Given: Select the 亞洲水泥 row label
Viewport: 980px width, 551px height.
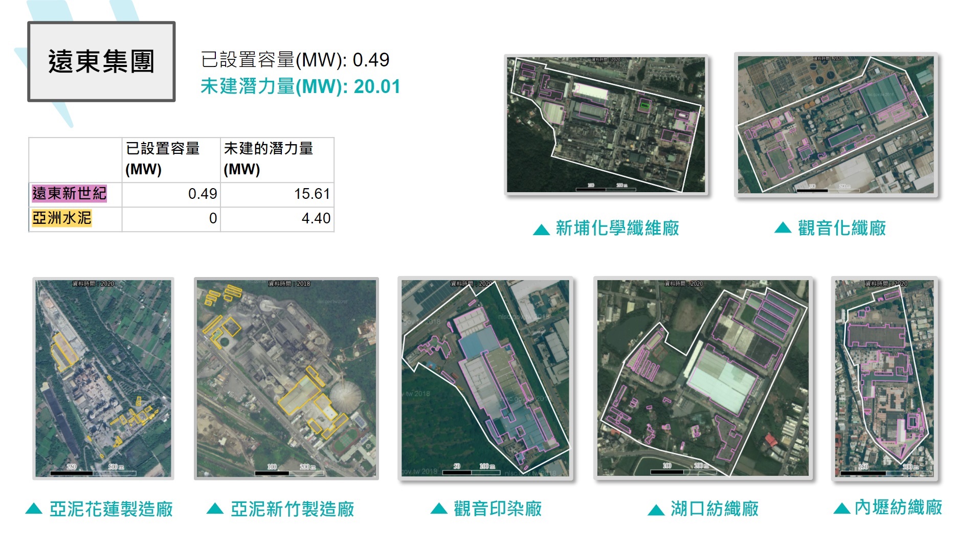Looking at the screenshot, I should pyautogui.click(x=61, y=218).
